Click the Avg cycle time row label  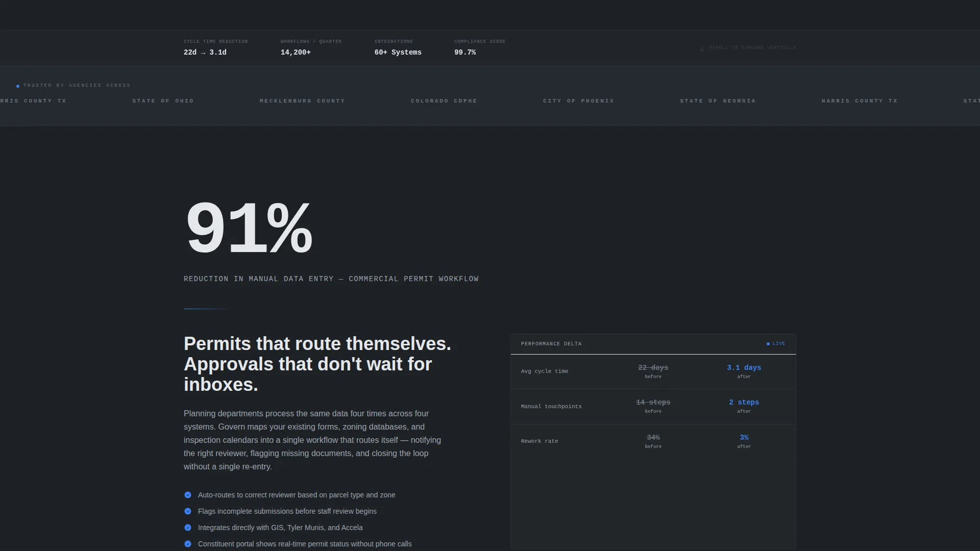545,371
